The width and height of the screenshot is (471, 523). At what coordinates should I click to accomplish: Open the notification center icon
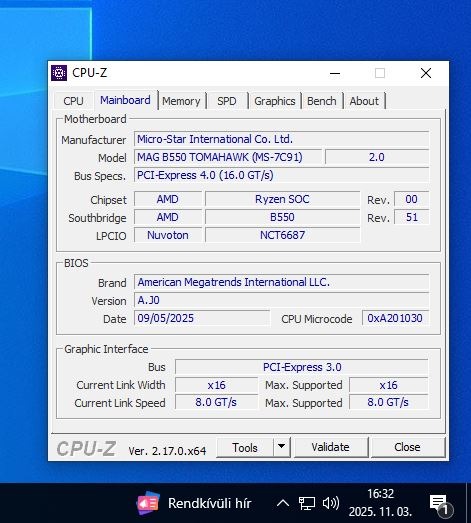pyautogui.click(x=440, y=505)
